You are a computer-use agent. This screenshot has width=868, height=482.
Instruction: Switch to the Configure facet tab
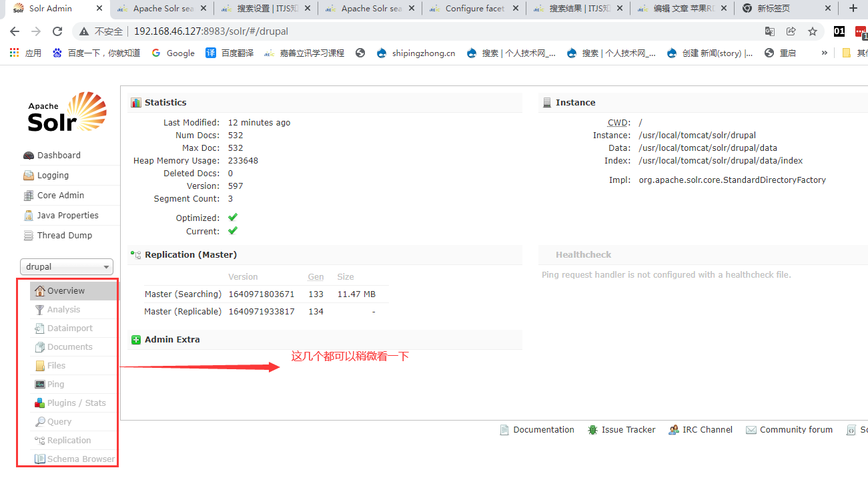coord(474,9)
